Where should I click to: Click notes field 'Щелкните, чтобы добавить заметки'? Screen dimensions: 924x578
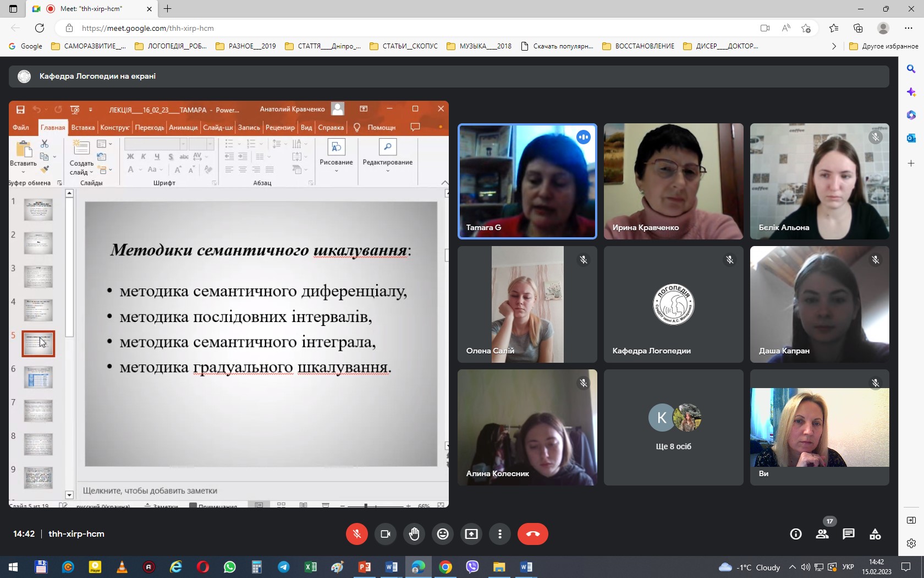tap(150, 490)
